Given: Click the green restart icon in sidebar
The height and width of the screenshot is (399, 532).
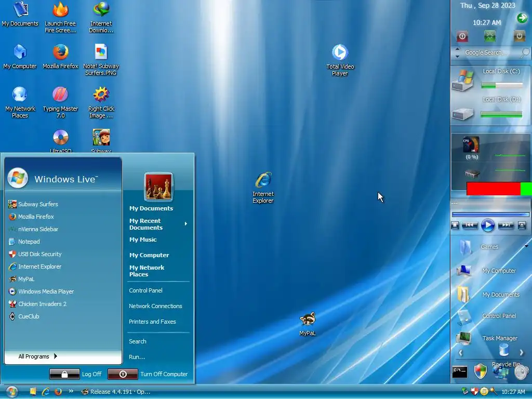Looking at the screenshot, I should pyautogui.click(x=489, y=36).
